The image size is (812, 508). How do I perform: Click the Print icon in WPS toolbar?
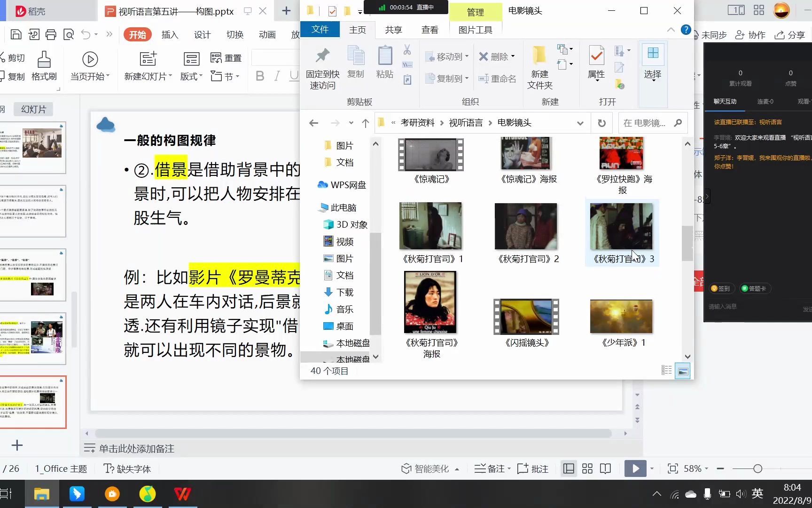51,34
